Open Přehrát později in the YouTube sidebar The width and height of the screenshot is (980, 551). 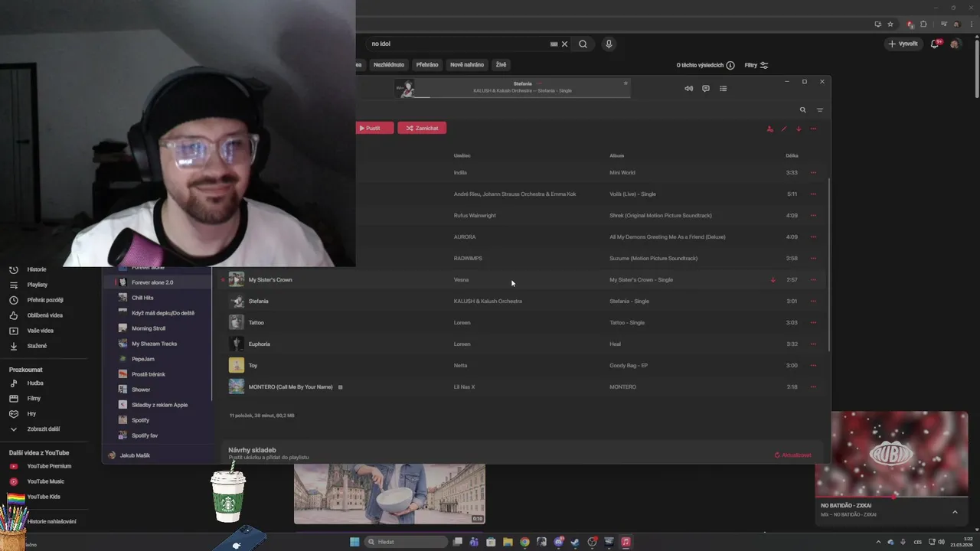click(44, 300)
